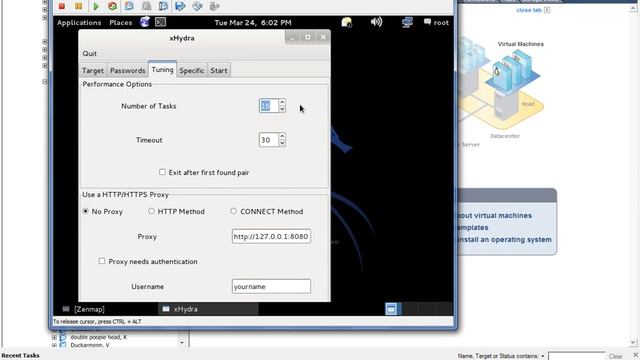Launch the Iceweasel browser icon
The image size is (640, 360).
pyautogui.click(x=144, y=22)
